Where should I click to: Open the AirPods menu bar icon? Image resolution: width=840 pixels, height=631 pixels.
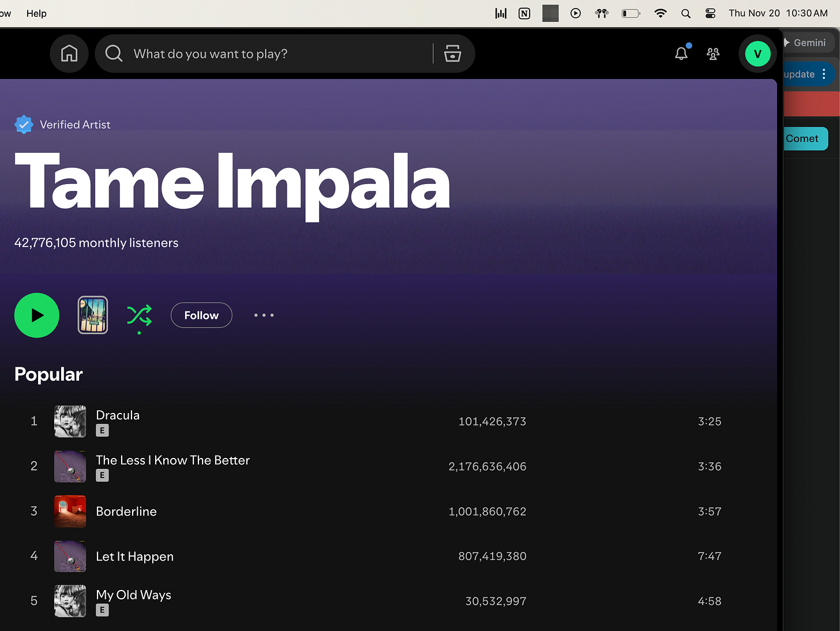click(602, 13)
